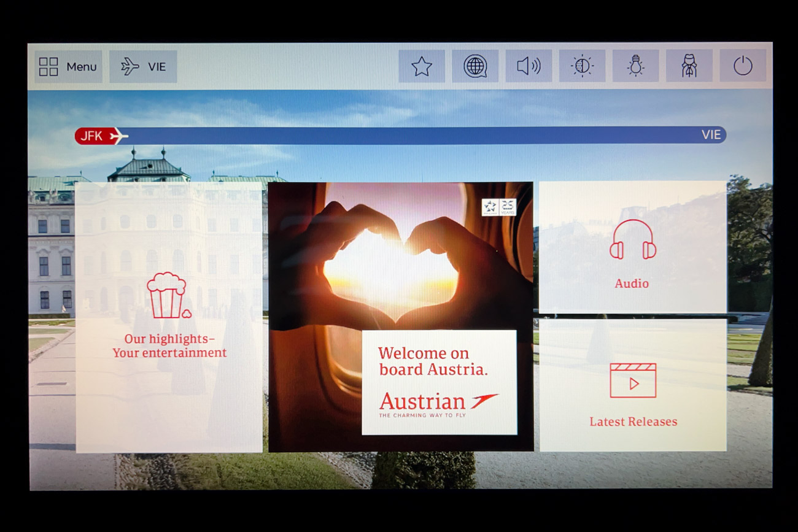Call flight attendant icon
This screenshot has width=798, height=532.
pyautogui.click(x=689, y=66)
